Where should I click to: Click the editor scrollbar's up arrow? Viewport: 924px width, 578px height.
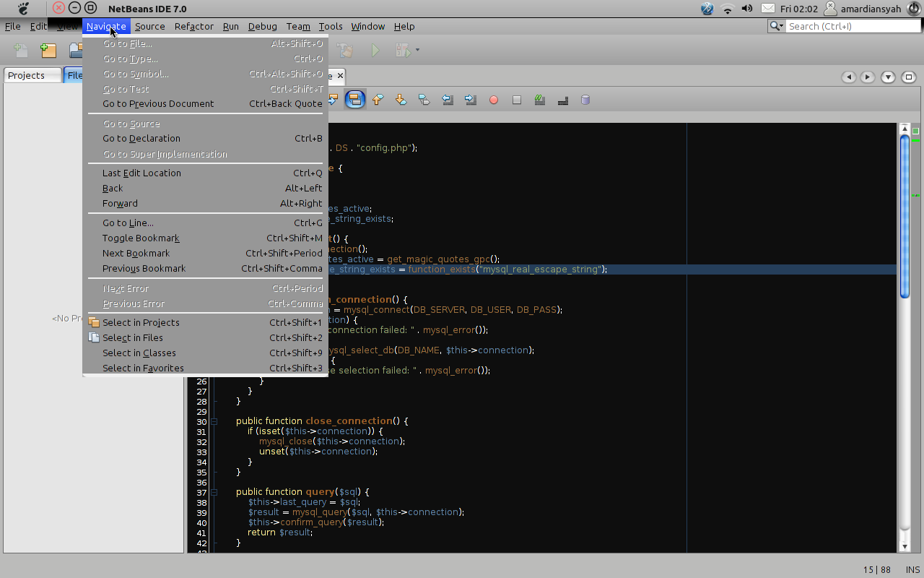[x=905, y=129]
